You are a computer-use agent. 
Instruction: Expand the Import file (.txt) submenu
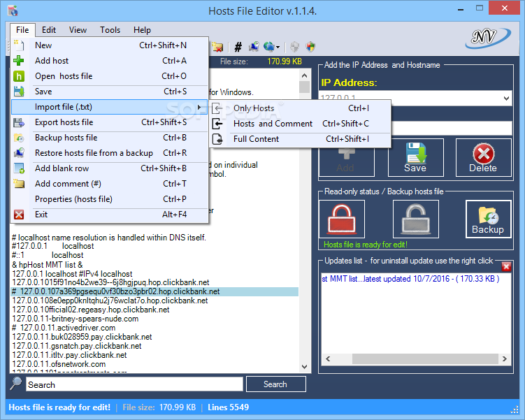click(x=109, y=107)
